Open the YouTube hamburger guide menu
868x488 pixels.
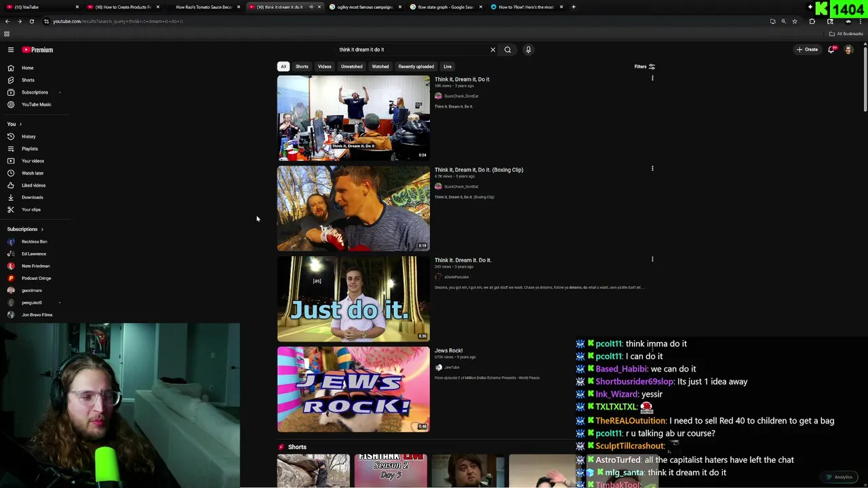click(x=11, y=49)
